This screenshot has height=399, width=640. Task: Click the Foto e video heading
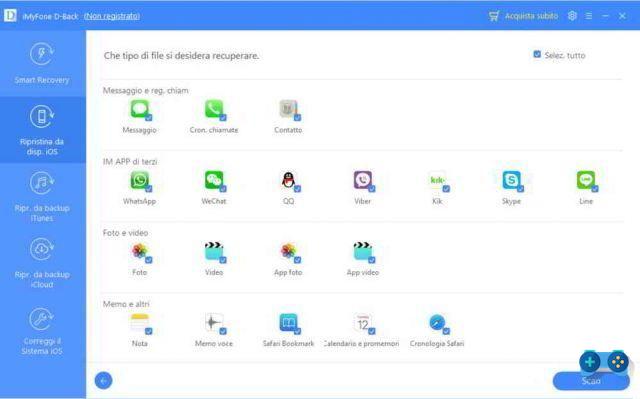pos(125,233)
